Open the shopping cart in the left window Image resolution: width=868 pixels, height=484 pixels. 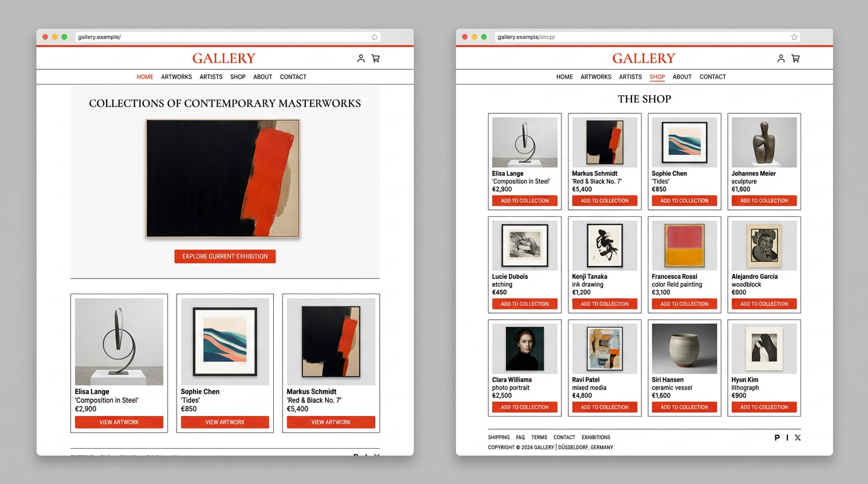coord(375,59)
